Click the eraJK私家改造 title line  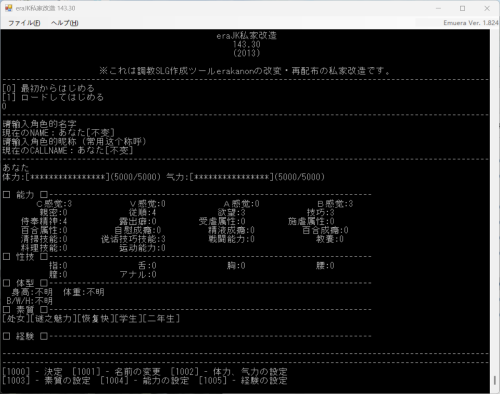pos(246,35)
